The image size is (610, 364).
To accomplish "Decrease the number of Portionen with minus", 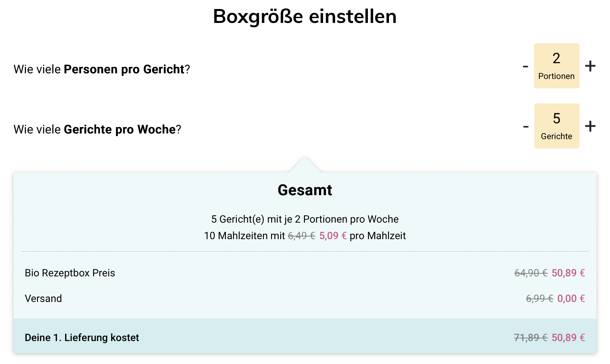I will pos(526,67).
